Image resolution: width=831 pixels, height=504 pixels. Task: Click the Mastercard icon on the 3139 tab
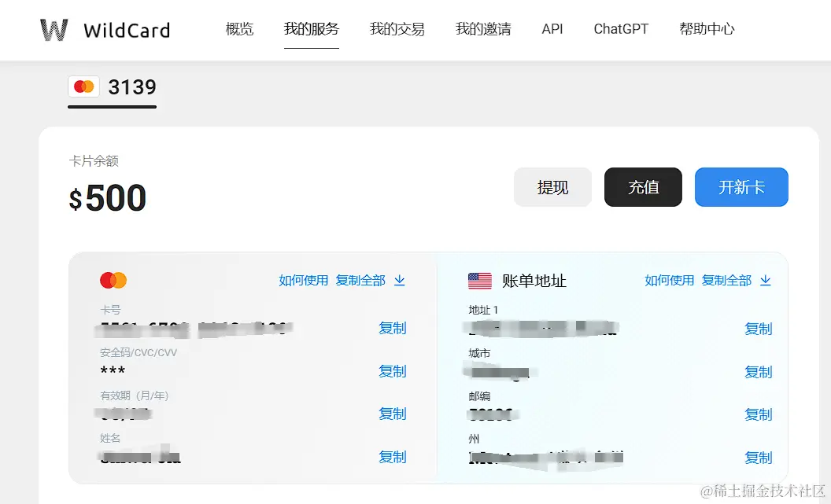pyautogui.click(x=83, y=86)
